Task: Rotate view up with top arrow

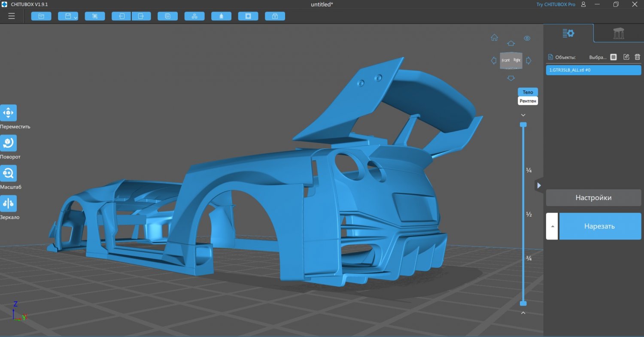Action: 511,43
